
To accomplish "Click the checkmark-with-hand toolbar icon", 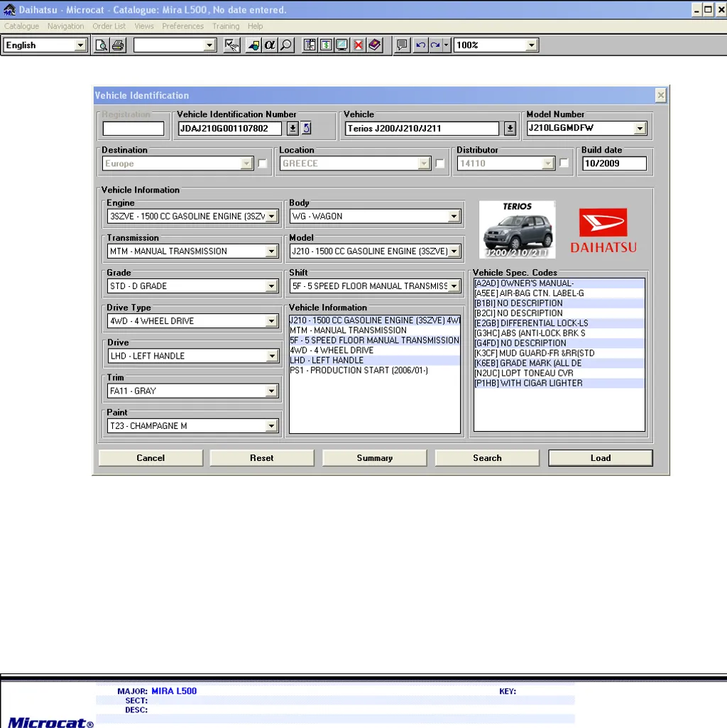I will pyautogui.click(x=231, y=45).
